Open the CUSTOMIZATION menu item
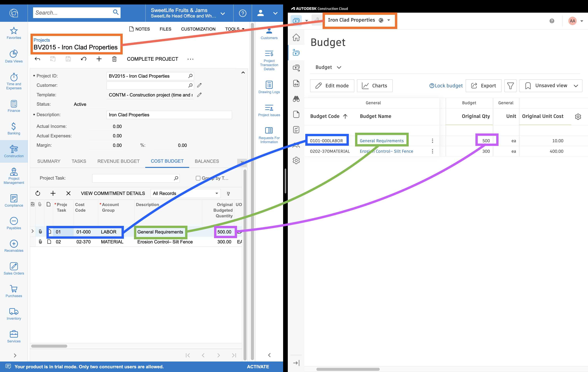Viewport: 588px width, 372px height. 198,29
